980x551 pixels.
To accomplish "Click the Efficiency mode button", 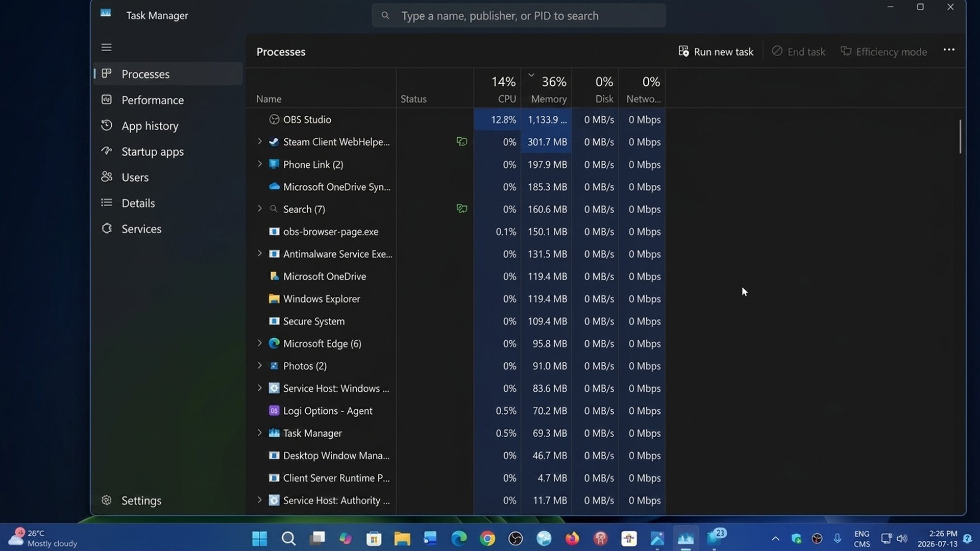I will pos(884,52).
